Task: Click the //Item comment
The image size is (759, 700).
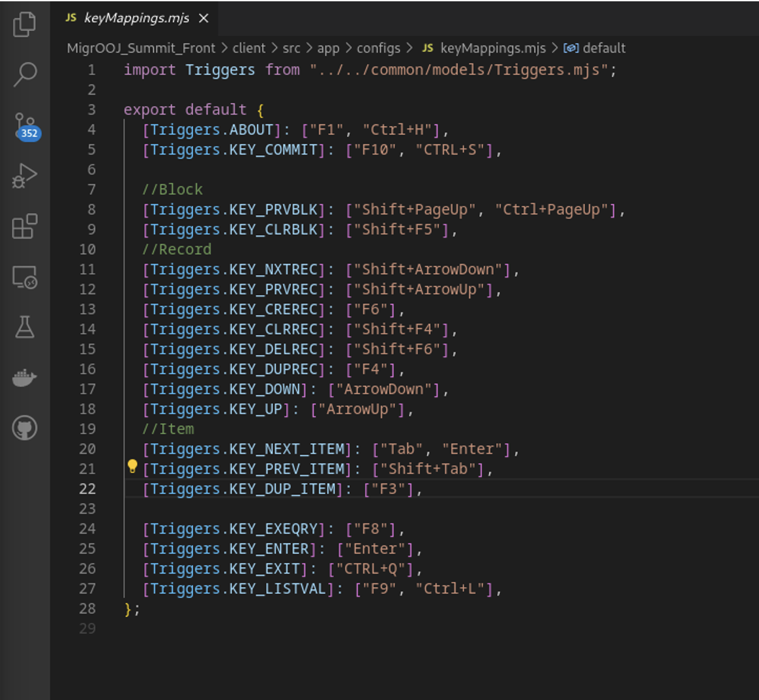Action: [x=168, y=429]
